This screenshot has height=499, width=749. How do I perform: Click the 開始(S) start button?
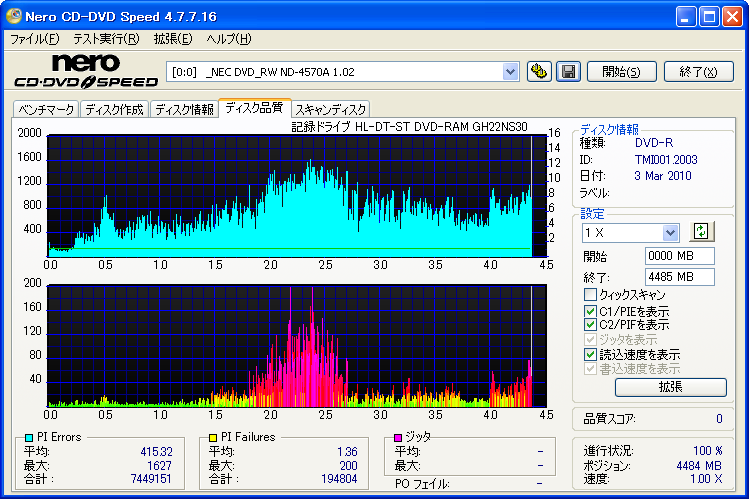coord(621,72)
